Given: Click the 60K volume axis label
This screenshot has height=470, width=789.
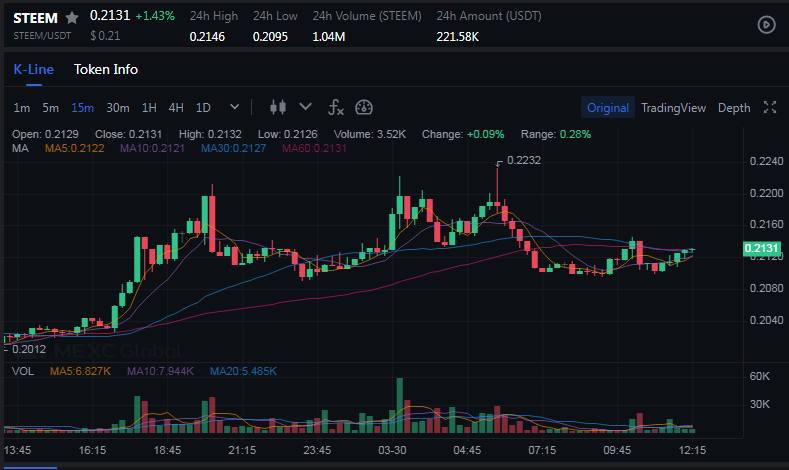Looking at the screenshot, I should pyautogui.click(x=759, y=376).
